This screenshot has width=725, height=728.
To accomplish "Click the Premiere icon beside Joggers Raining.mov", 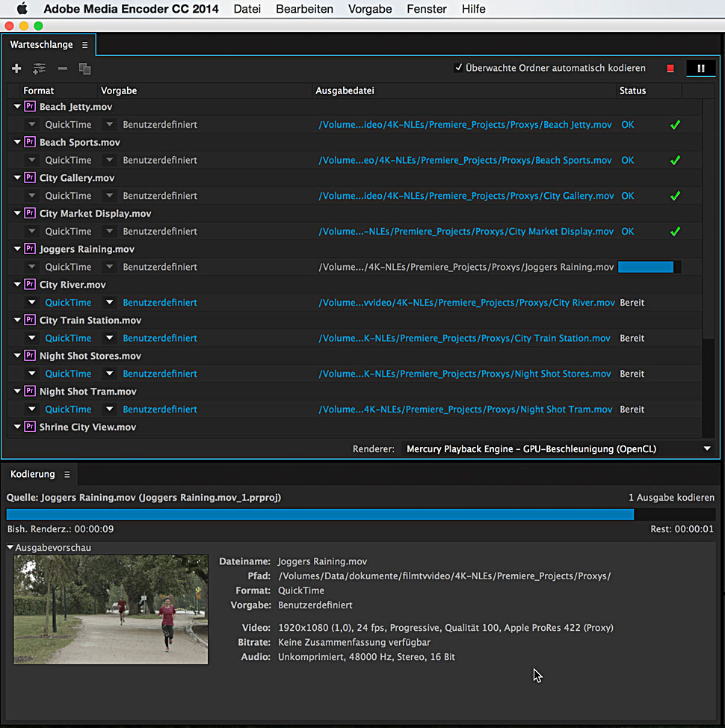I will (30, 249).
